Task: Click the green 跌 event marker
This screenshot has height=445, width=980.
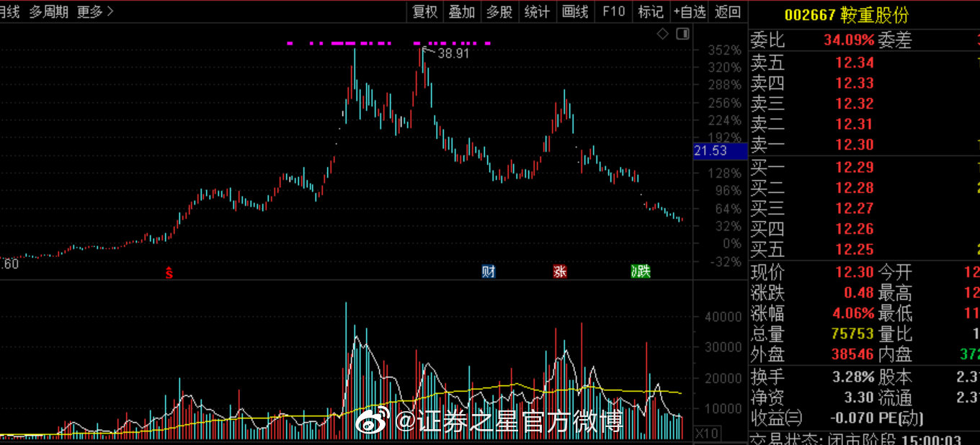Action: [640, 271]
